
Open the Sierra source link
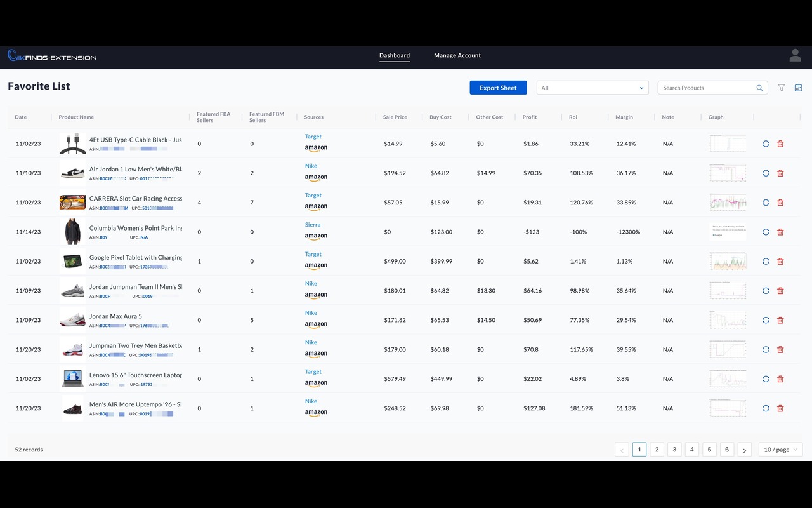click(312, 225)
